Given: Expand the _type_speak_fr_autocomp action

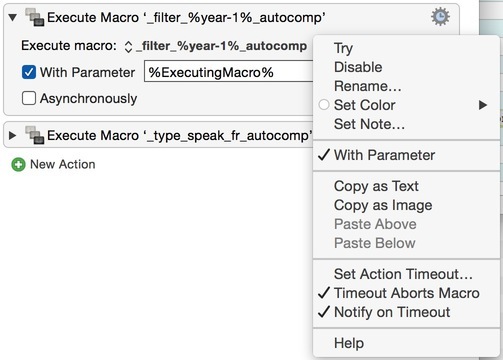Looking at the screenshot, I should (x=13, y=135).
